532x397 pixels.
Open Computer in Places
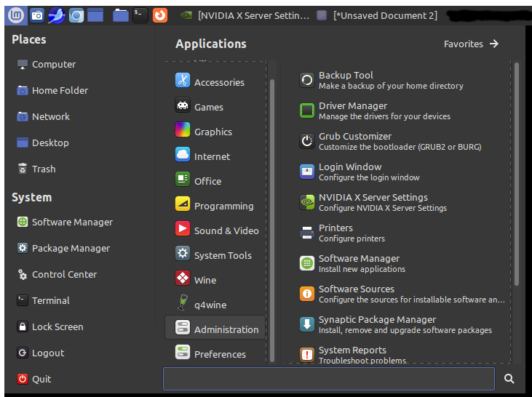(x=47, y=65)
